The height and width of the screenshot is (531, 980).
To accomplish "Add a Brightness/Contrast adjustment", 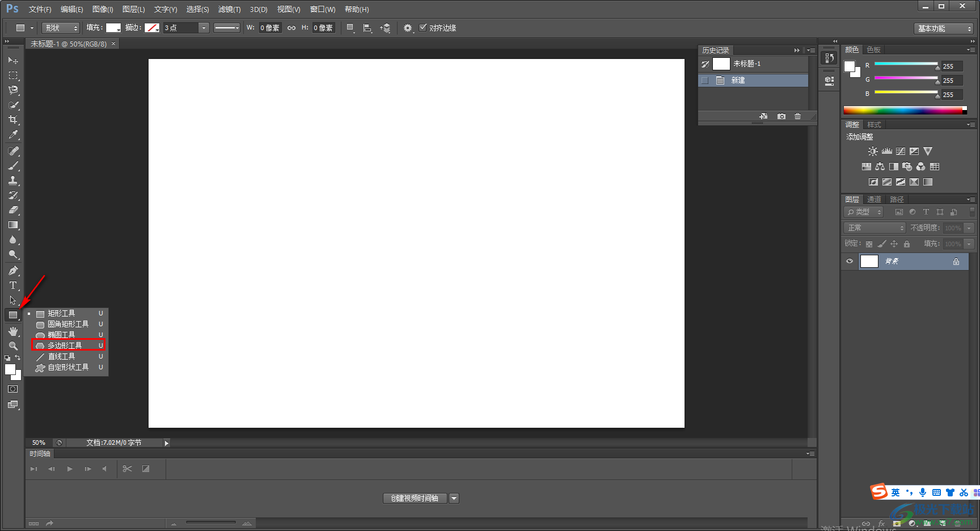I will (873, 151).
